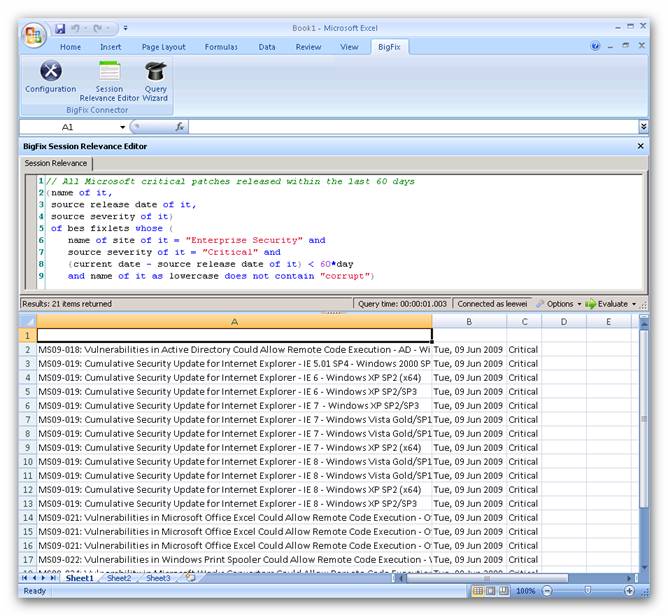
Task: Click the horizontal scrollbar thumb
Action: tap(487, 578)
